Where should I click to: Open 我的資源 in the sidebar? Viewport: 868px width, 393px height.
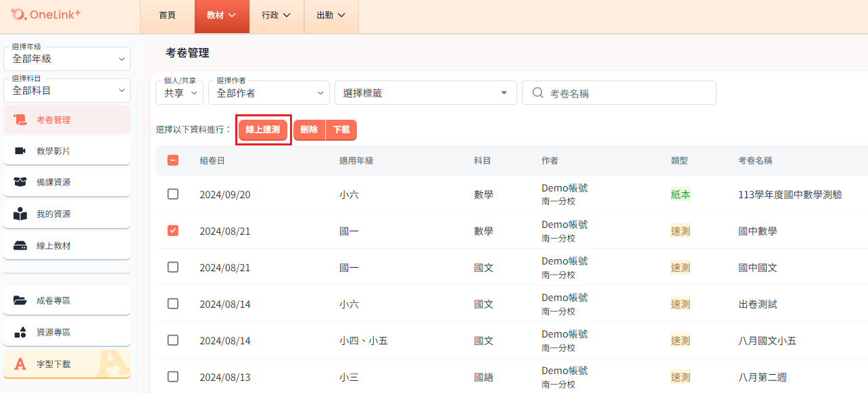[x=67, y=214]
